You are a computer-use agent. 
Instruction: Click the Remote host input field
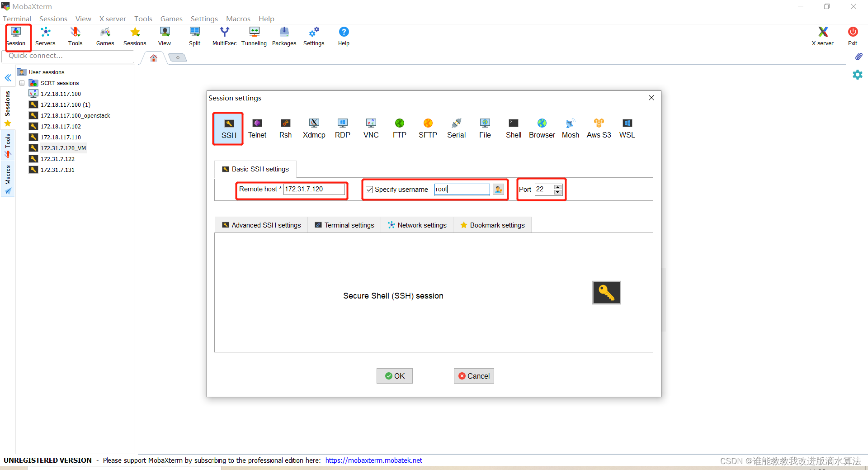coord(314,189)
